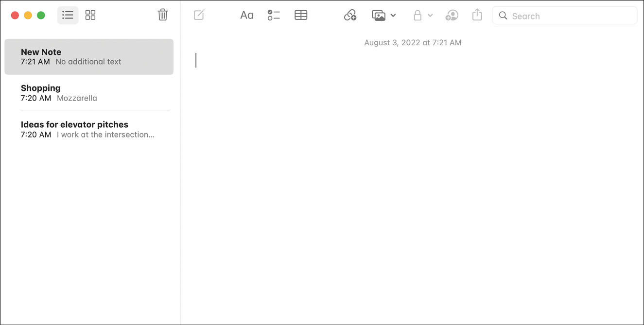The height and width of the screenshot is (325, 644).
Task: Insert a checklist into the note
Action: click(x=274, y=15)
